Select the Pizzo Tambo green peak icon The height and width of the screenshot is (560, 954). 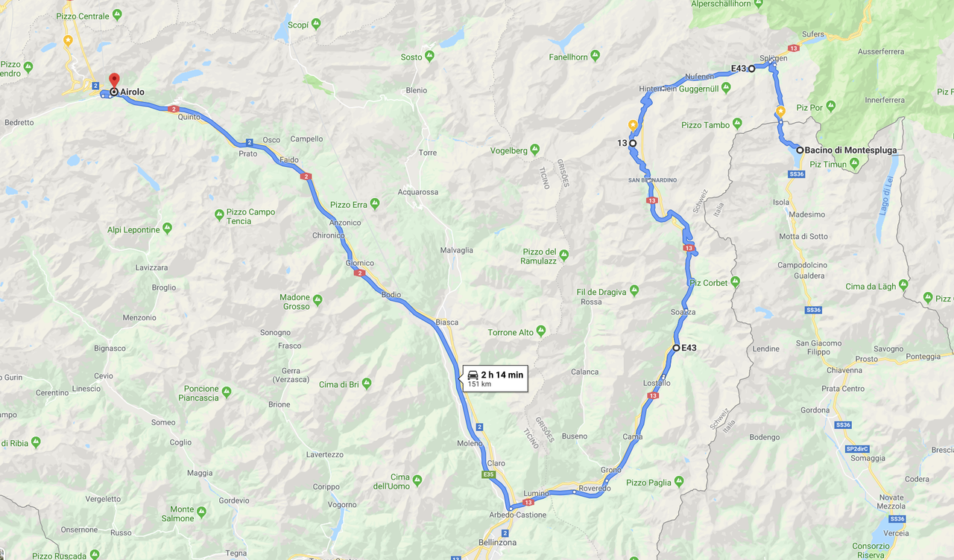pos(736,124)
